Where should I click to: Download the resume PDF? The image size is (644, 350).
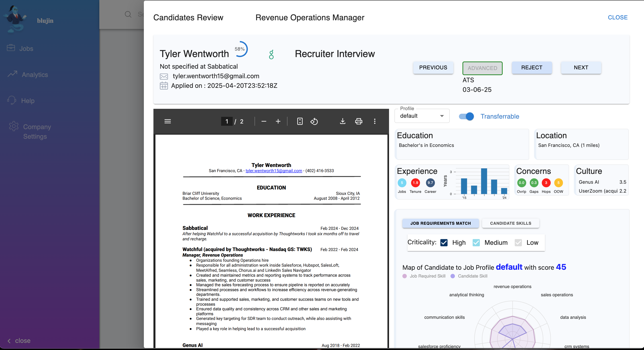(x=342, y=121)
